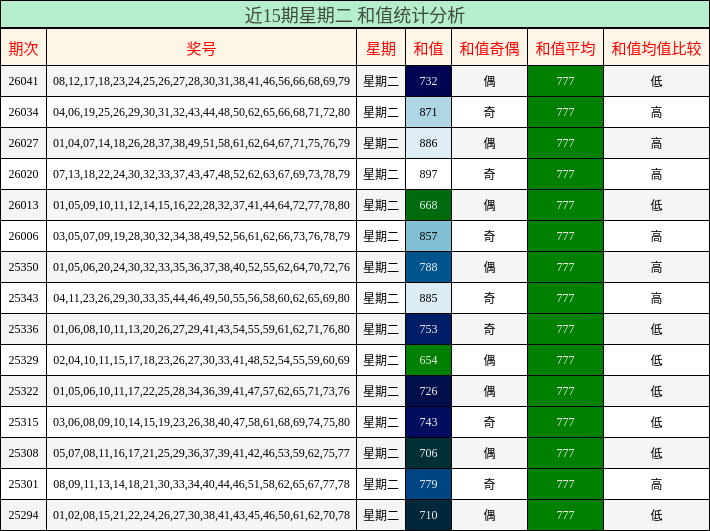Click the 高 comparison cell in row 26027

pyautogui.click(x=657, y=143)
